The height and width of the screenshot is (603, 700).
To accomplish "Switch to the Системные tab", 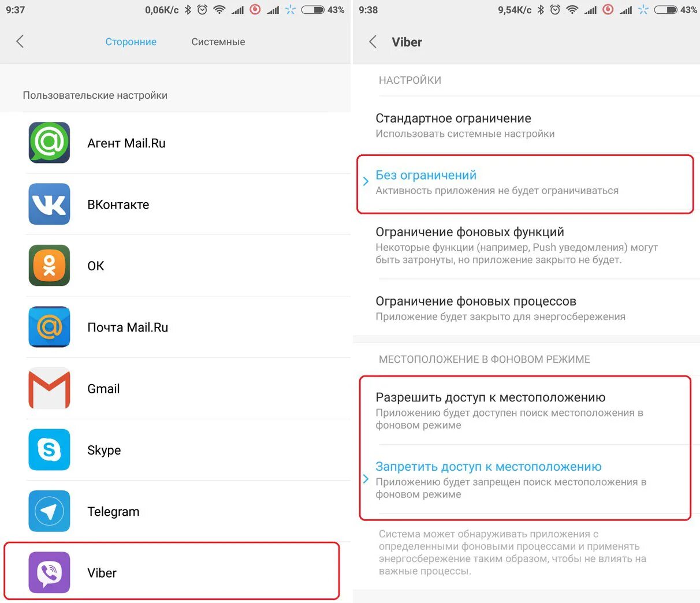I will 218,42.
